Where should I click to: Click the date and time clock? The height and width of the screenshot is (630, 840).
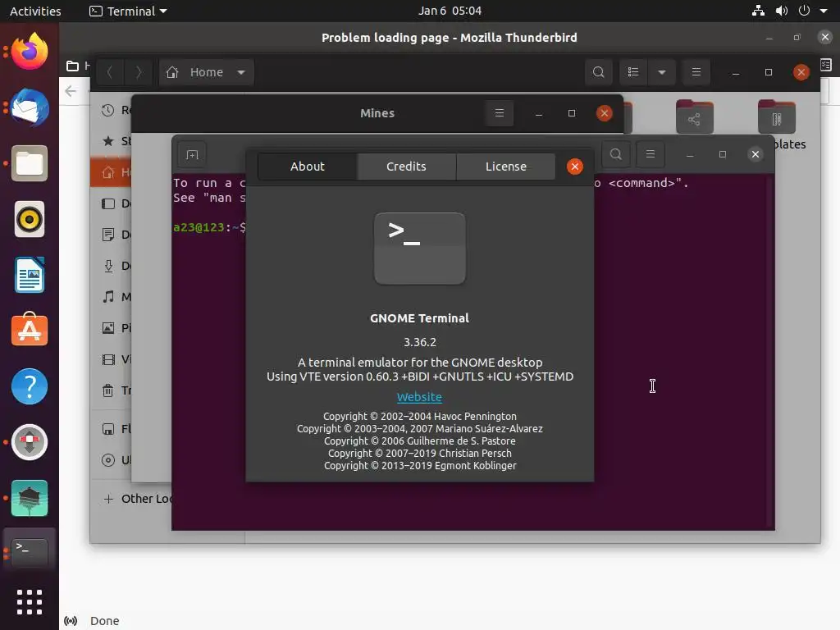click(x=450, y=11)
